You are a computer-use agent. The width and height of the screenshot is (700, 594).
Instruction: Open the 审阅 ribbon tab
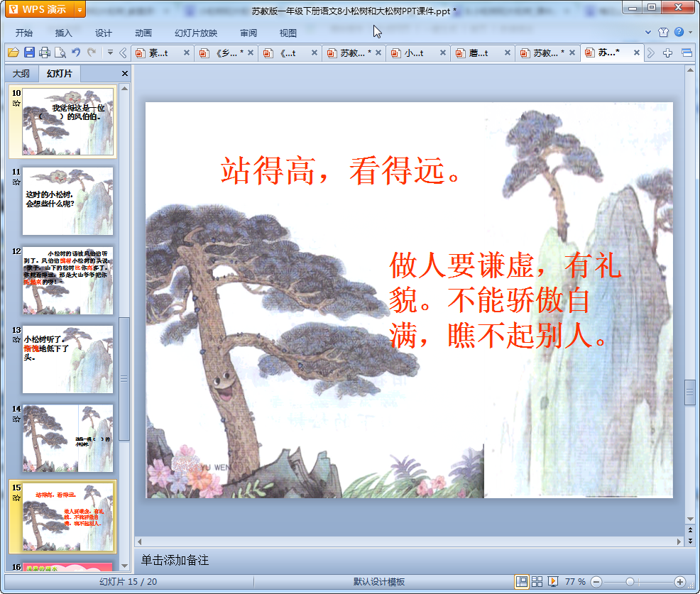pyautogui.click(x=248, y=33)
